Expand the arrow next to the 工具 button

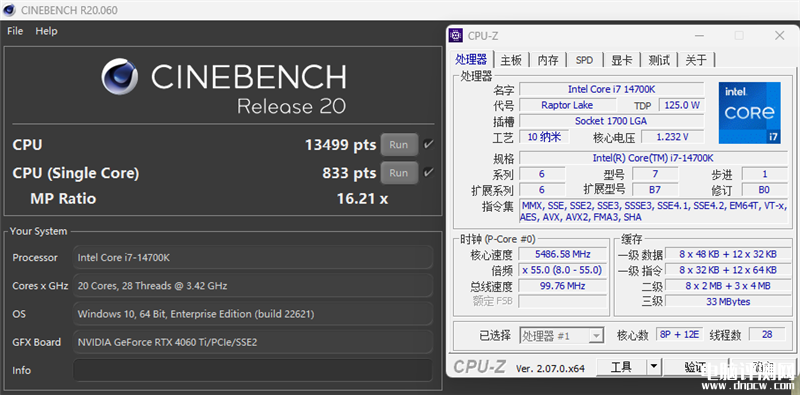pos(654,366)
